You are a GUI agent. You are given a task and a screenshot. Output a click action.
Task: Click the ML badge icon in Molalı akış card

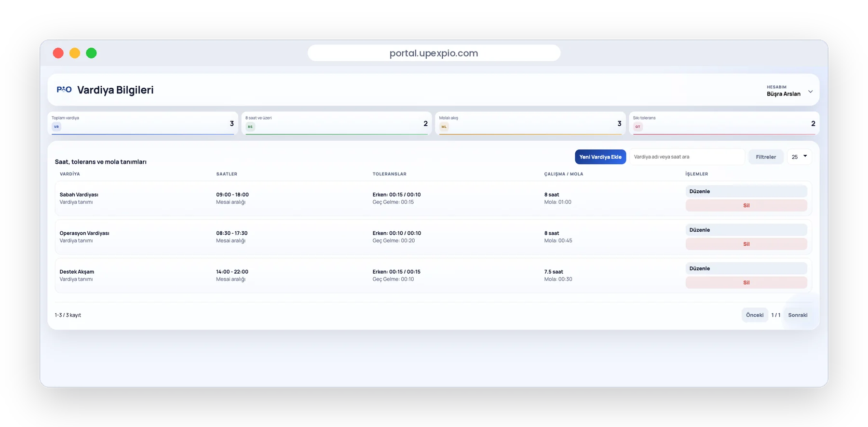click(444, 127)
